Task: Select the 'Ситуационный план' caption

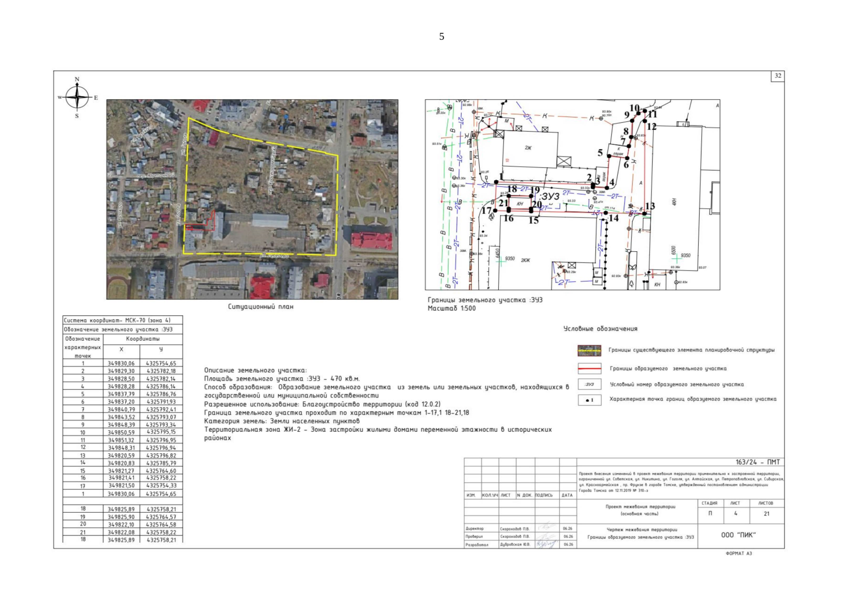Action: pos(261,307)
